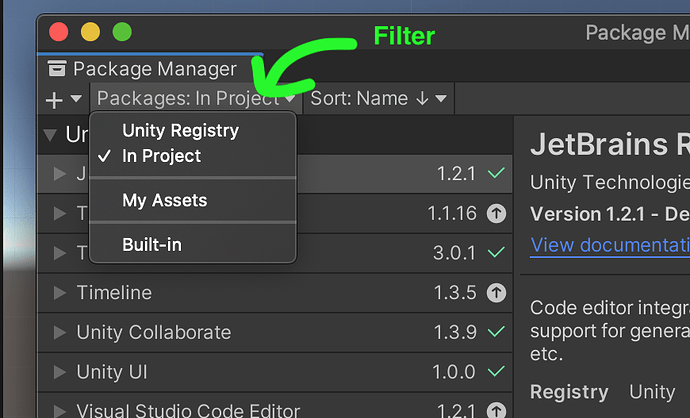Expand the Timeline package entry
This screenshot has height=418, width=690.
tap(60, 293)
